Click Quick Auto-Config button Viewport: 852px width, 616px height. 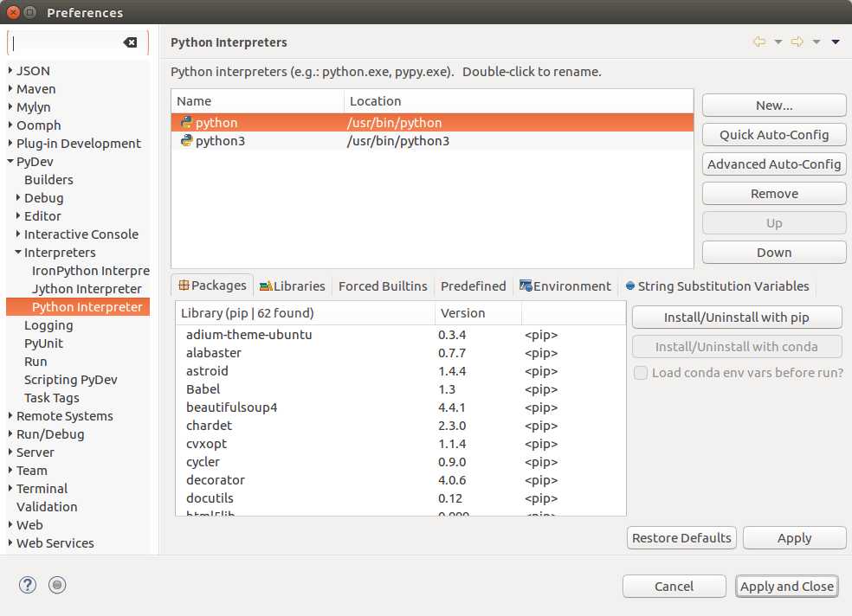click(x=774, y=135)
